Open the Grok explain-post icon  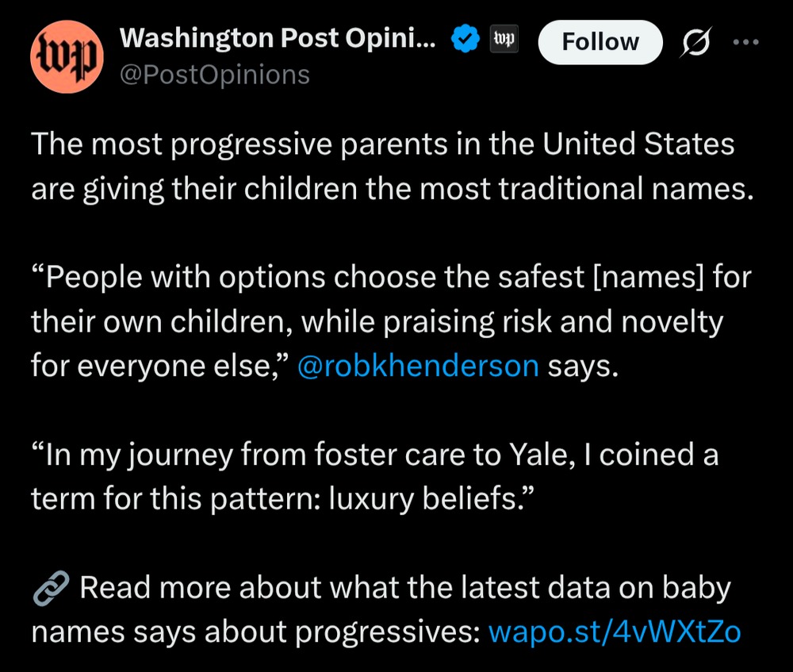point(696,41)
